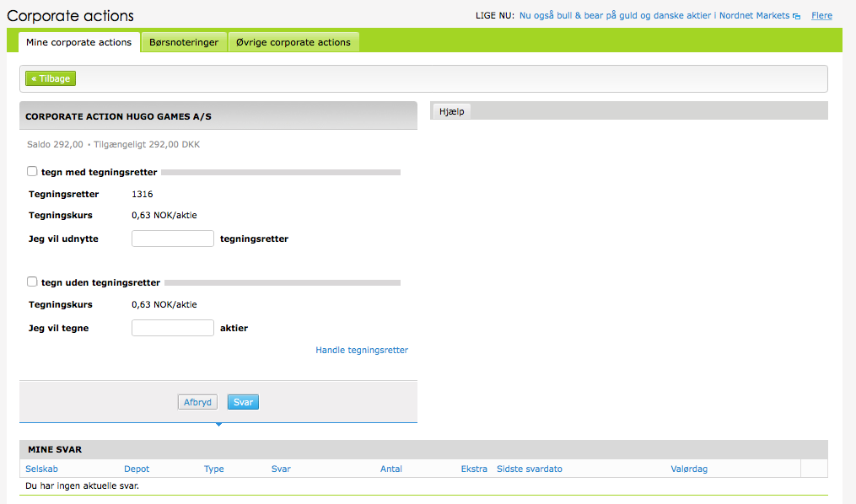Cancel with the Afbryd button
The image size is (856, 504).
tap(197, 402)
